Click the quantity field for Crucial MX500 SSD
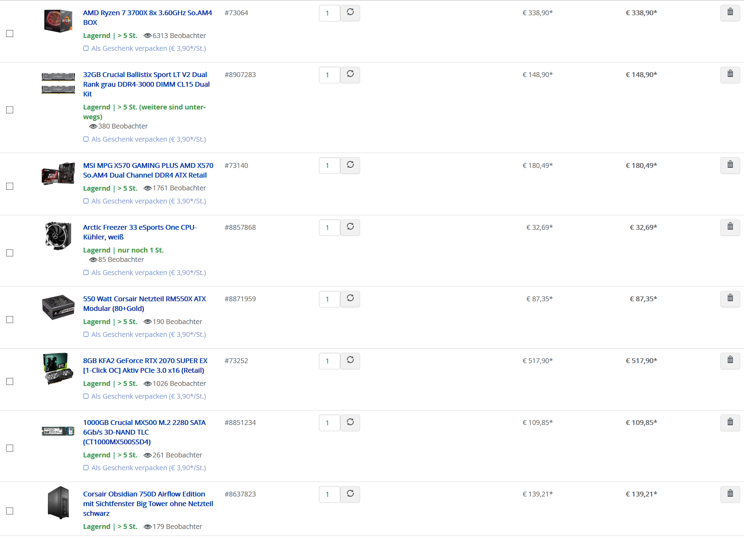Viewport: 756px width, 540px height. (x=329, y=423)
